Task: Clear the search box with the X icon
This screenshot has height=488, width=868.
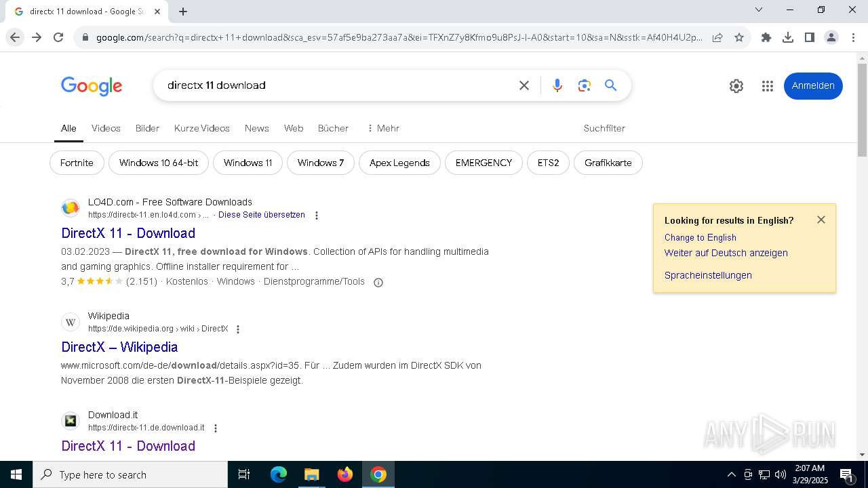Action: pos(524,85)
